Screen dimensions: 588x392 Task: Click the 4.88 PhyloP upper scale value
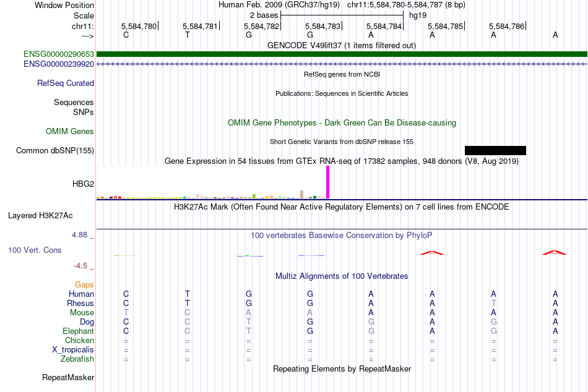(x=79, y=235)
